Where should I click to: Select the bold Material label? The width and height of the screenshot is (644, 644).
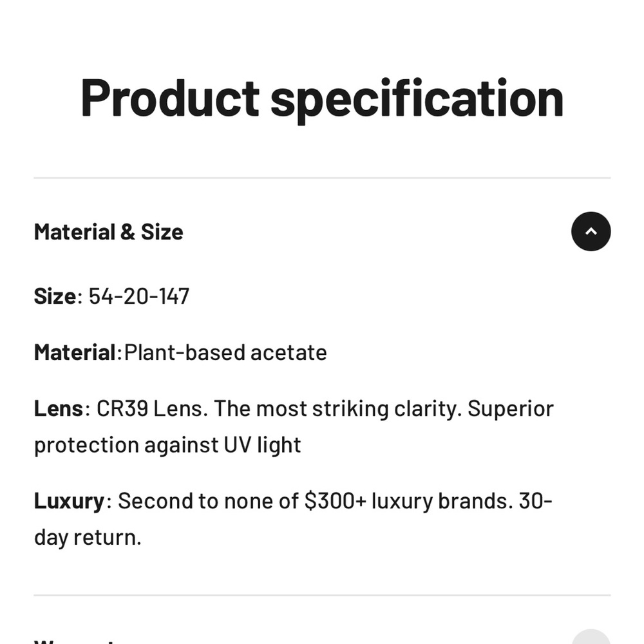point(75,352)
